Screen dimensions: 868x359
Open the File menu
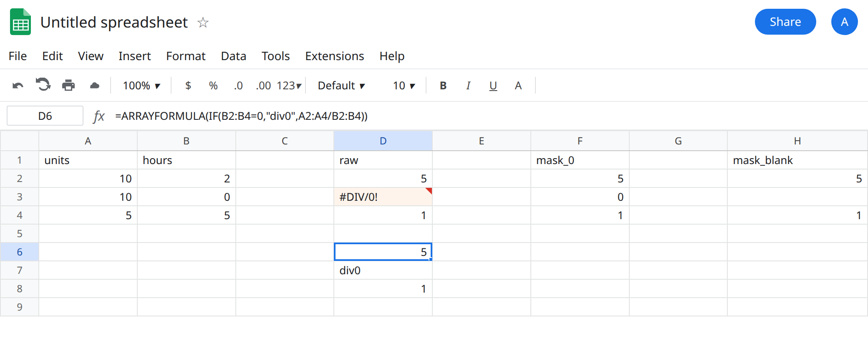[18, 56]
